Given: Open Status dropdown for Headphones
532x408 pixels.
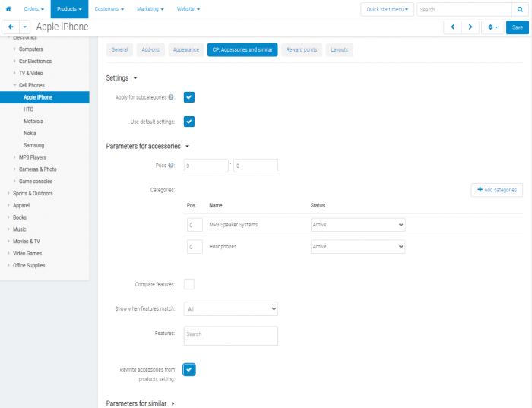Looking at the screenshot, I should pos(358,247).
